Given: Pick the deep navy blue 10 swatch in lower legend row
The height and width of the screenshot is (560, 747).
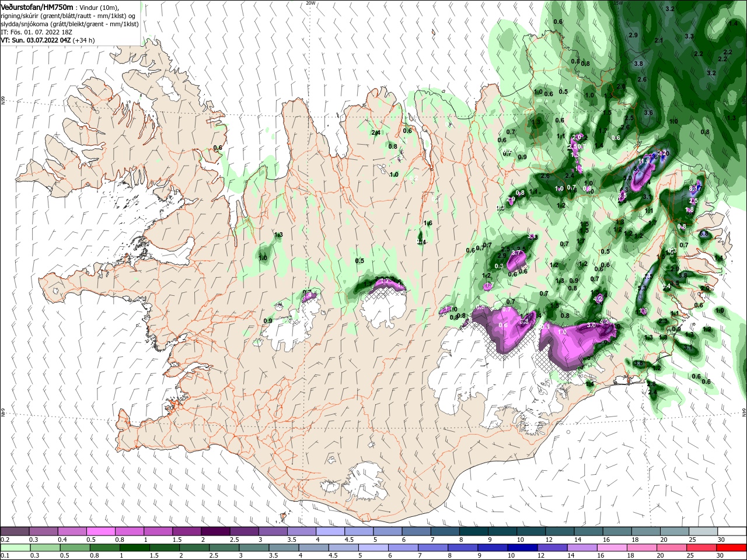Looking at the screenshot, I should coord(522,548).
